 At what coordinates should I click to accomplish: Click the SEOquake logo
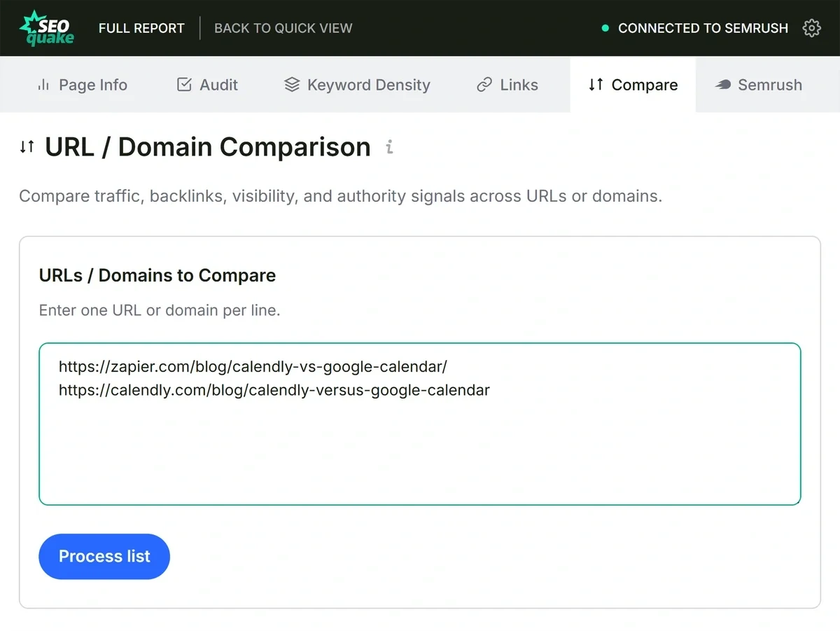[46, 28]
